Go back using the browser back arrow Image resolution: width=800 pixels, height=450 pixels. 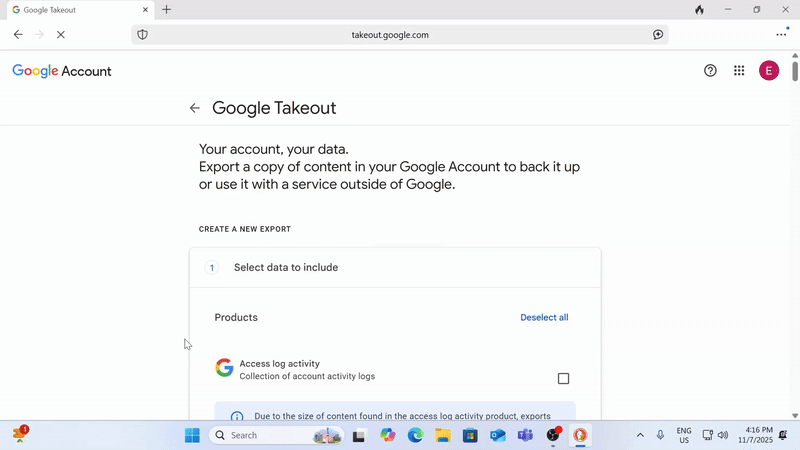click(18, 35)
